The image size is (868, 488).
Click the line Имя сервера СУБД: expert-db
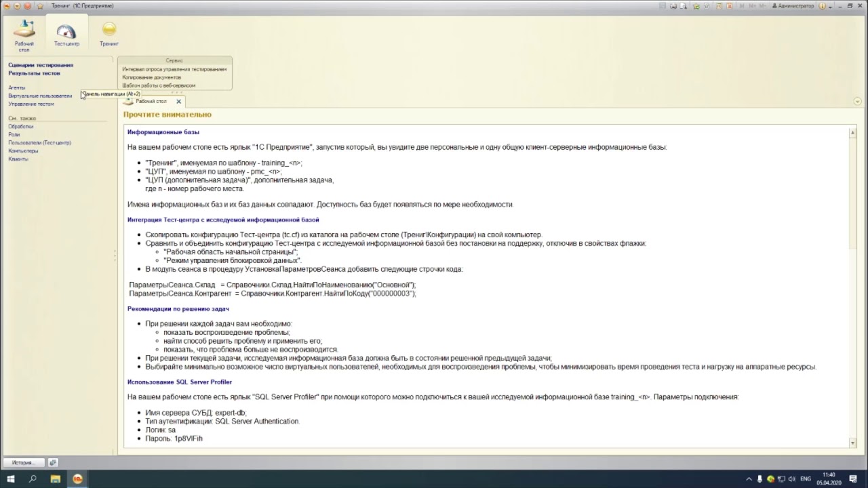pyautogui.click(x=196, y=413)
